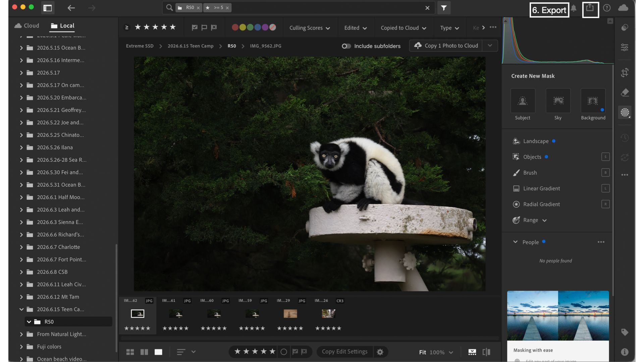This screenshot has width=644, height=362.
Task: Open the notifications bell
Action: (574, 8)
